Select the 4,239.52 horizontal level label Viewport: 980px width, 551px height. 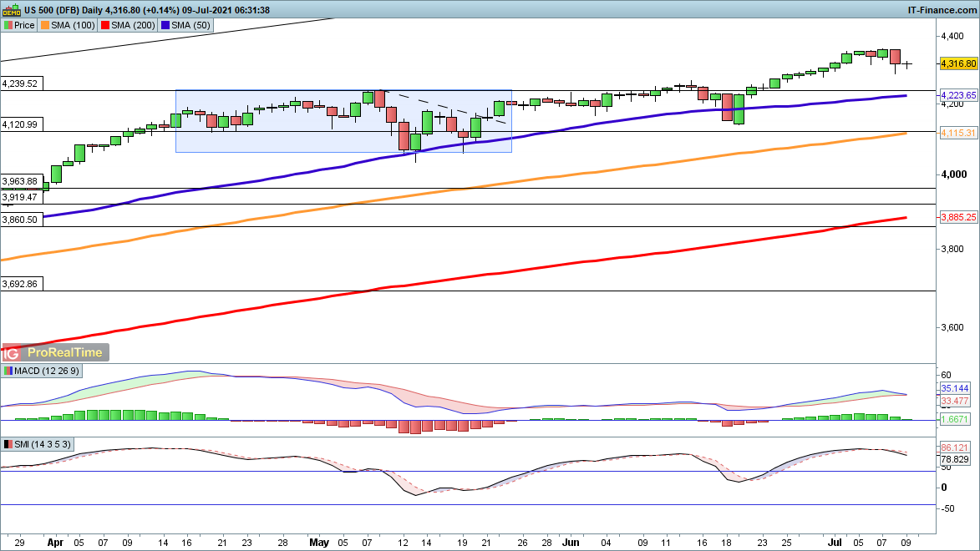[20, 83]
